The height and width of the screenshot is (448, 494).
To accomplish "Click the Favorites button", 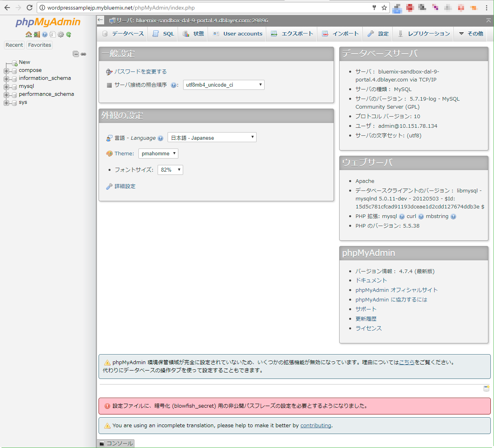I will coord(40,45).
